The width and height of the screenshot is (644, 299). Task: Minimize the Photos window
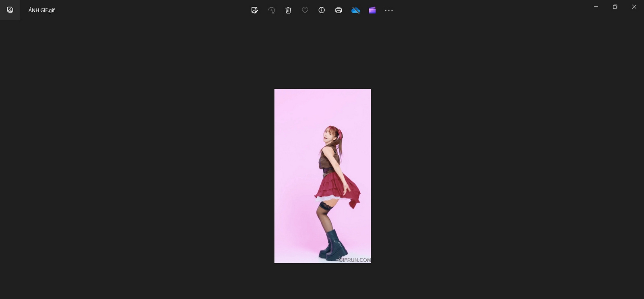596,6
